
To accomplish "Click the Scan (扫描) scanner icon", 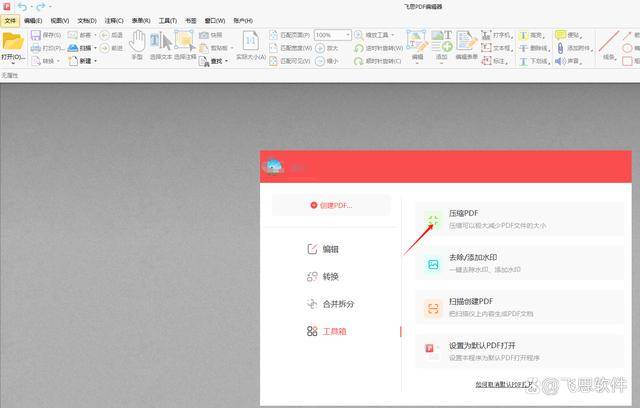I will (x=73, y=48).
